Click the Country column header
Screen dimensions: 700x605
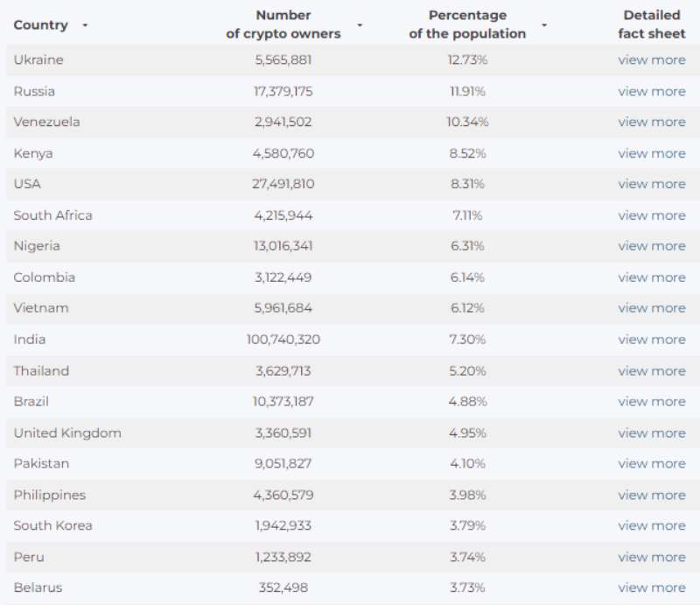pos(40,25)
